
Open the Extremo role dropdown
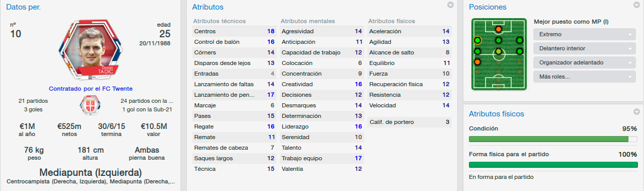click(x=584, y=34)
